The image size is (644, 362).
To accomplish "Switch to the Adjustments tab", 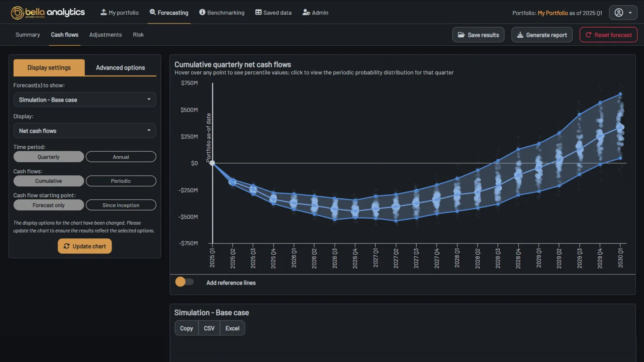I will (x=105, y=35).
